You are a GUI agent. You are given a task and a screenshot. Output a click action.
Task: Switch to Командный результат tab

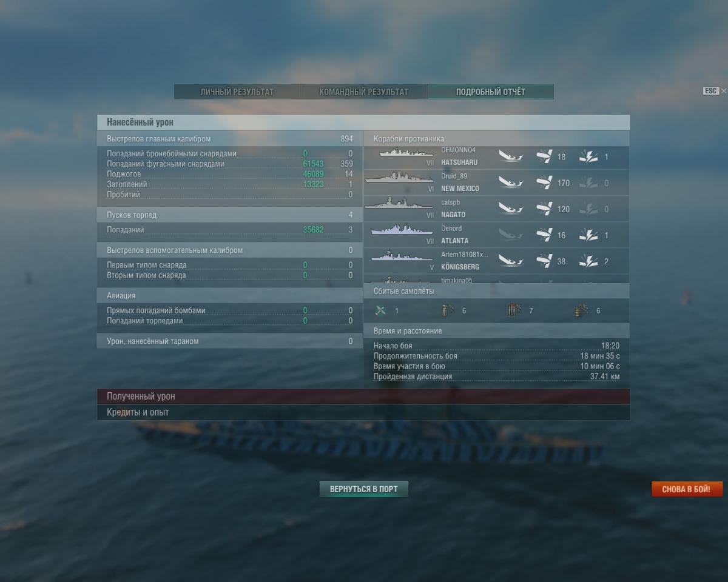pos(364,92)
